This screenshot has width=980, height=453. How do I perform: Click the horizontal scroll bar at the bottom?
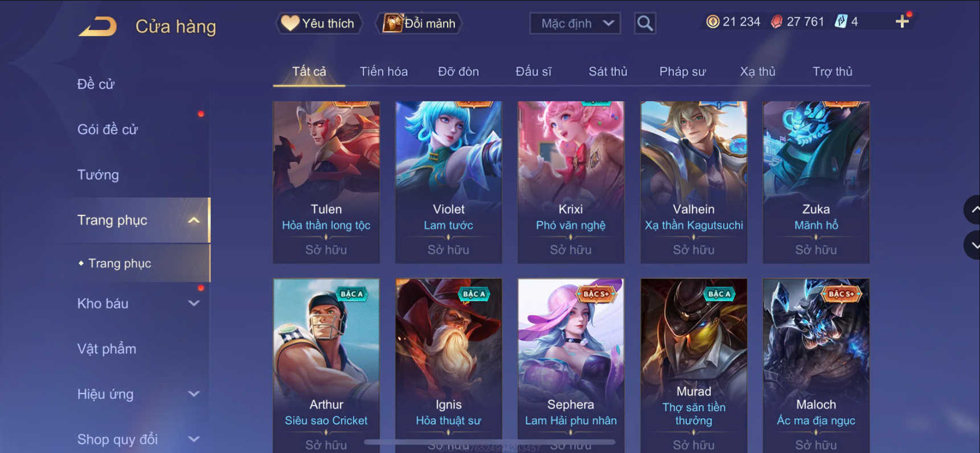pyautogui.click(x=490, y=442)
